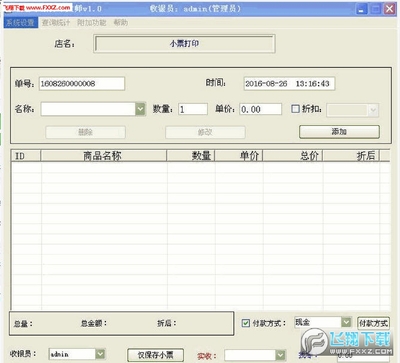Click the ID column header
Viewport: 400px width, 363px height.
coord(26,156)
